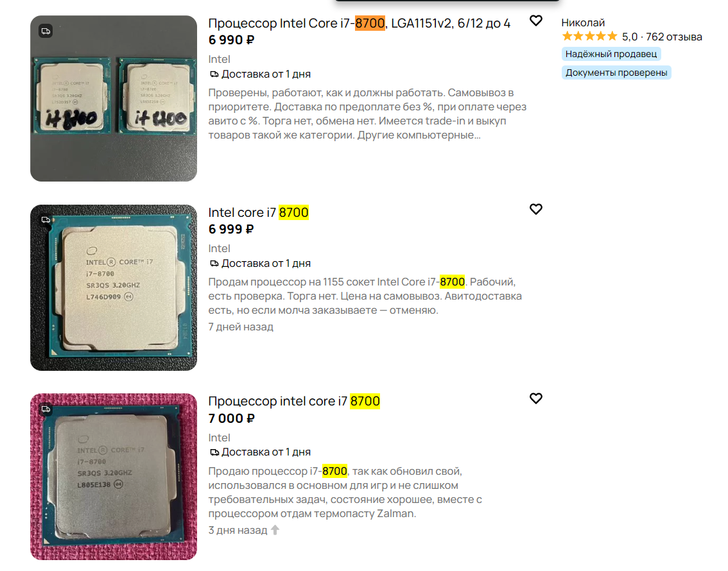Open 'Процессор intel core i7 8700' listing
This screenshot has width=728, height=571.
click(x=294, y=401)
